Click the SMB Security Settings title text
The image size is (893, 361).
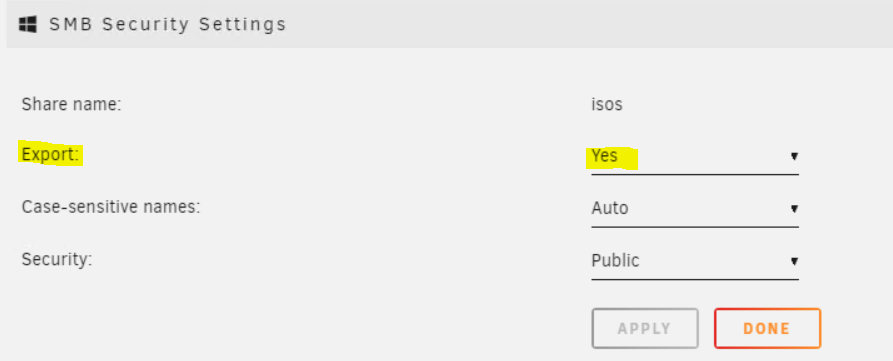coord(167,24)
